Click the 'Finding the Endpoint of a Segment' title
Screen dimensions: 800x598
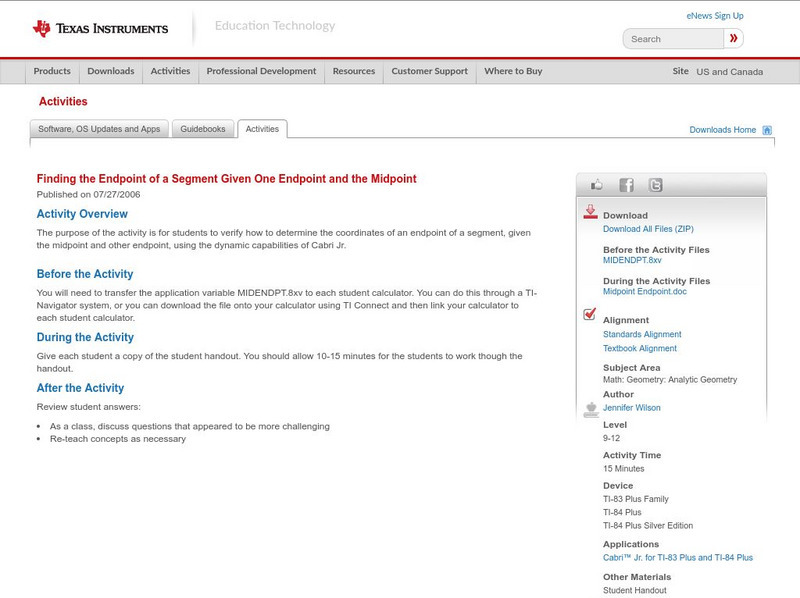(x=227, y=179)
